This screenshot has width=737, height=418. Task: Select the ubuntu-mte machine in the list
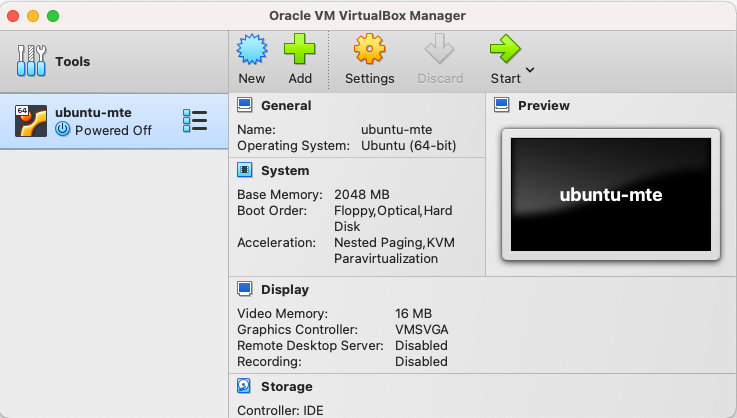[x=114, y=121]
